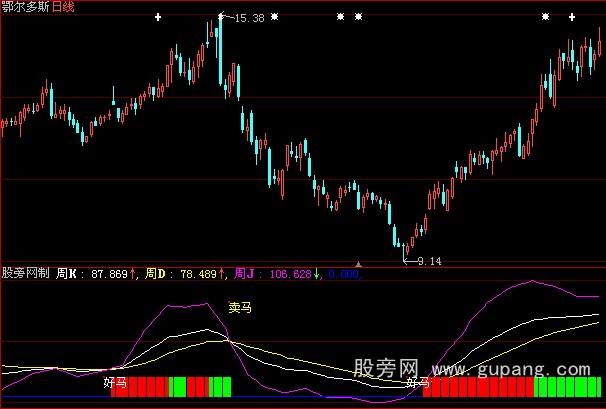Screen dimensions: 606x409
Task: Select the 日线 period label
Action: [x=63, y=7]
